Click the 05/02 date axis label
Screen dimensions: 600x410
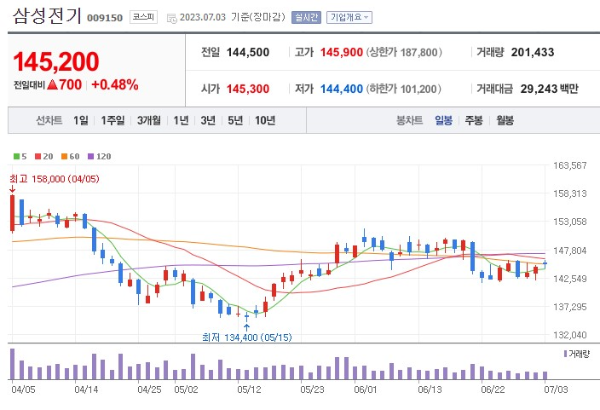[x=186, y=390]
